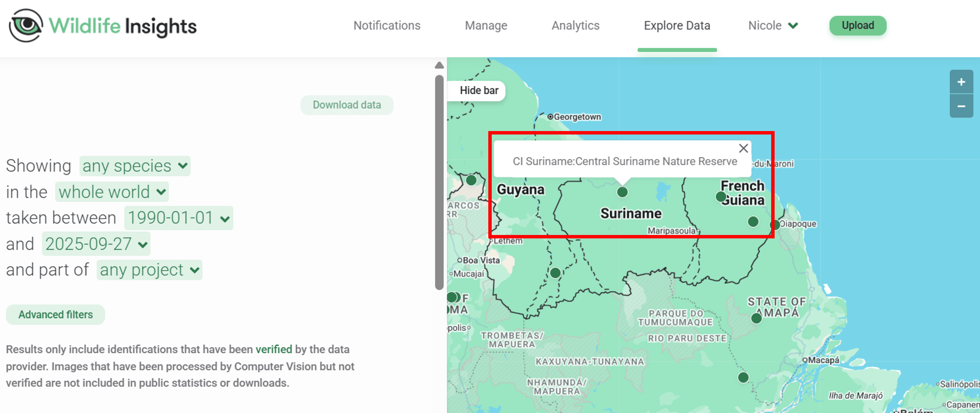
Task: Zoom out the map with minus
Action: point(961,106)
